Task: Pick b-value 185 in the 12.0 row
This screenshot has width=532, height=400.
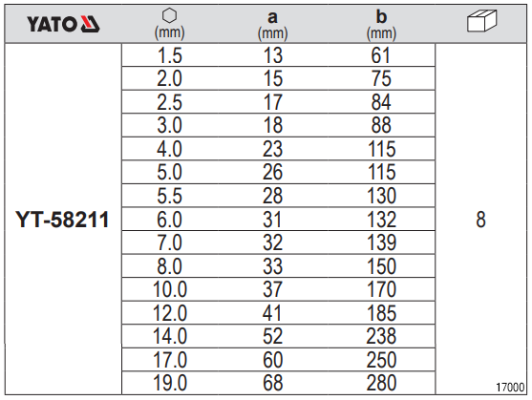Action: coord(382,313)
